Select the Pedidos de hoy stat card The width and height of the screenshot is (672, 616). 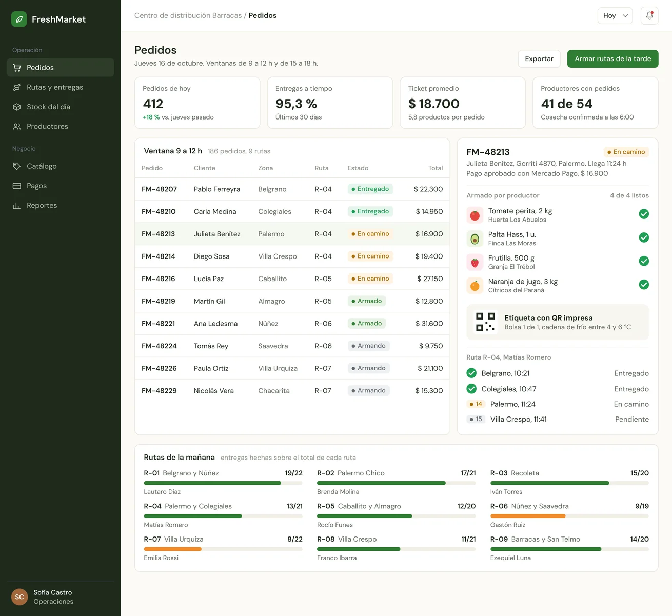pyautogui.click(x=197, y=103)
